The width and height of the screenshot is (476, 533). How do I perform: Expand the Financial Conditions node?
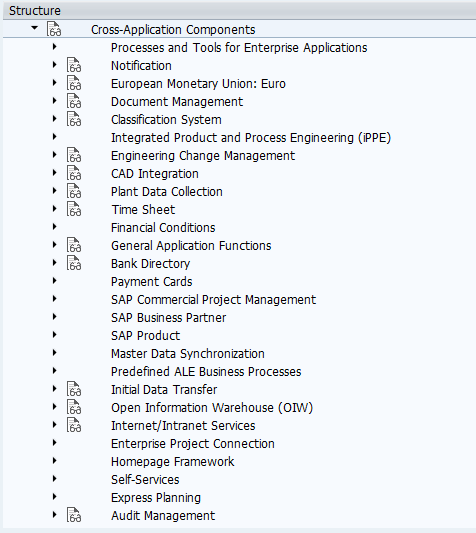point(54,227)
